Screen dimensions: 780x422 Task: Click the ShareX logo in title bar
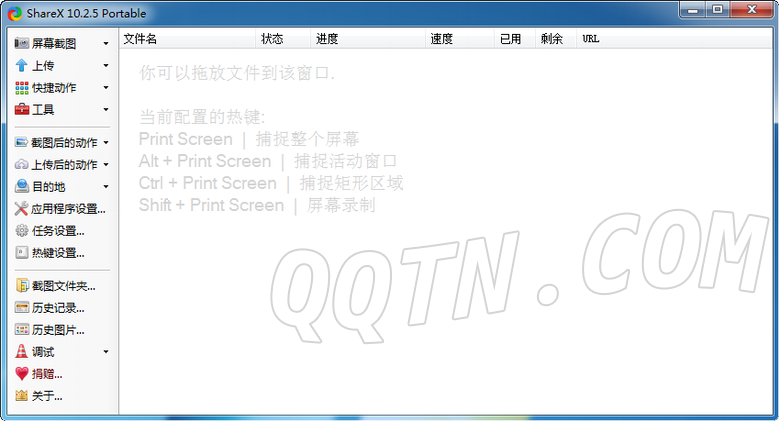click(x=14, y=13)
